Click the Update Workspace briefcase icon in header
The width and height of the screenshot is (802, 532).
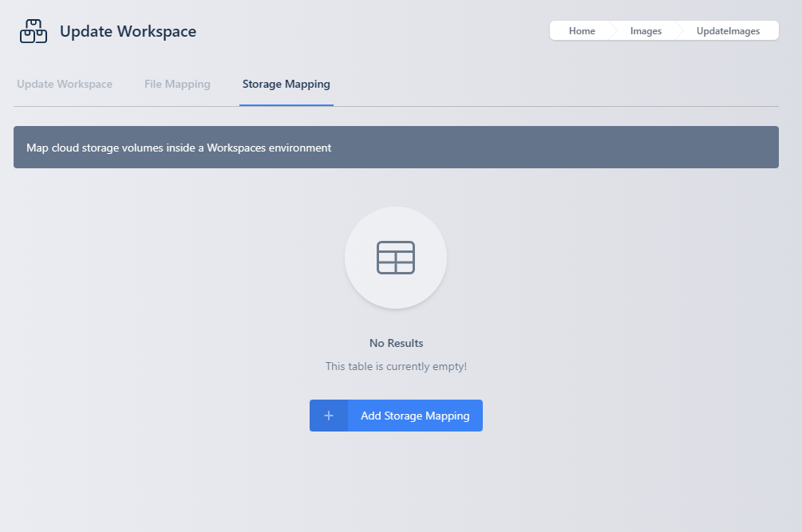33,31
